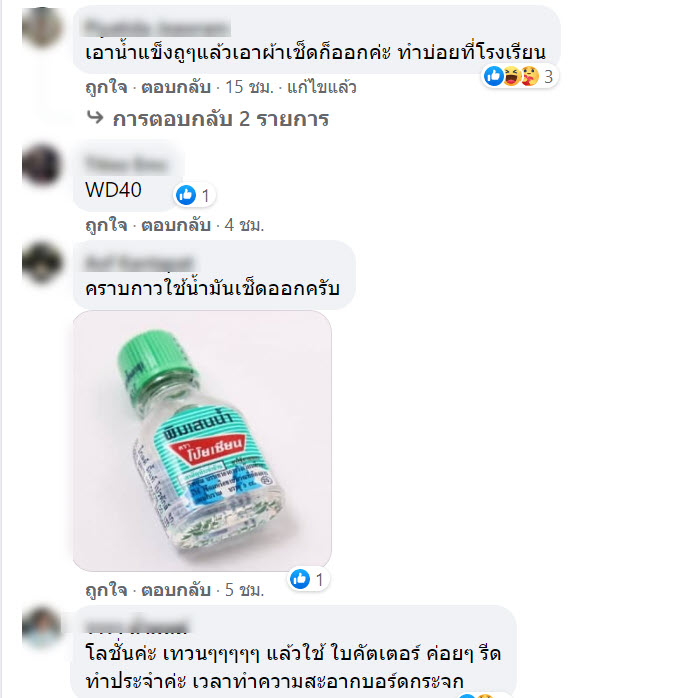The height and width of the screenshot is (698, 690).
Task: Reply to the WD40 comment via ตอบกลับ
Action: [176, 225]
